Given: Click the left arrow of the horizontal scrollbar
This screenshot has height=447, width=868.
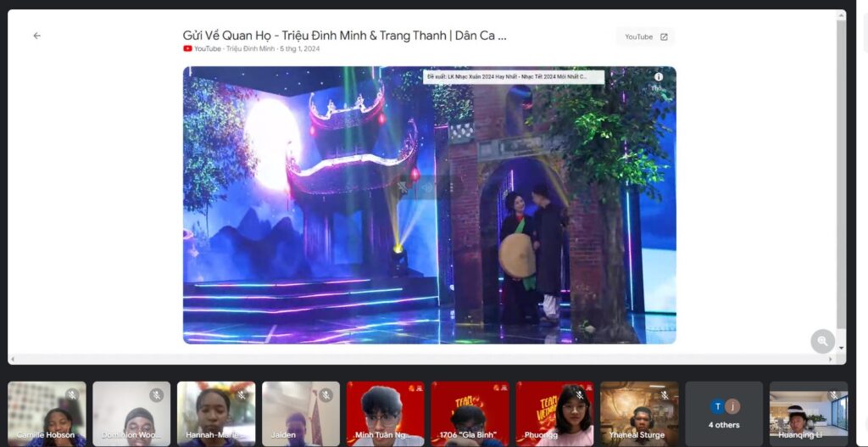Looking at the screenshot, I should pyautogui.click(x=12, y=360).
